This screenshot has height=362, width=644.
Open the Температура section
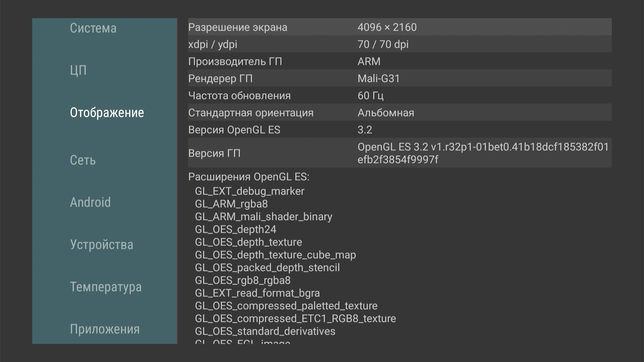[x=106, y=287]
